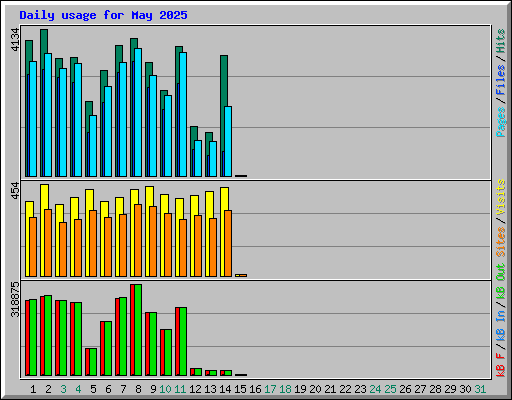This screenshot has width=512, height=400.
Task: Click the "kB In" legend label
Action: coord(501,325)
